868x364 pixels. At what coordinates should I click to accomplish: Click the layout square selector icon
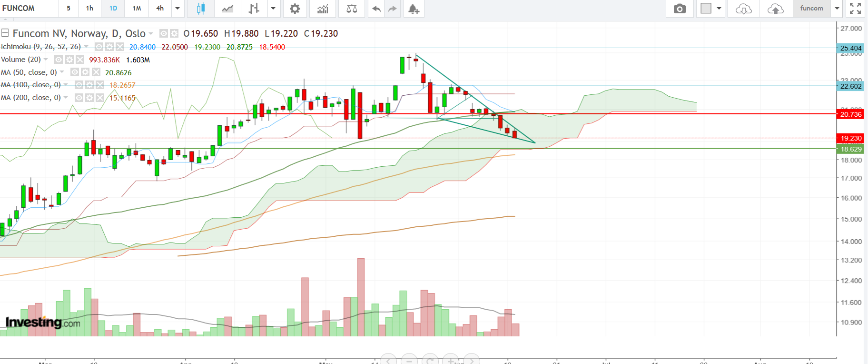(706, 9)
